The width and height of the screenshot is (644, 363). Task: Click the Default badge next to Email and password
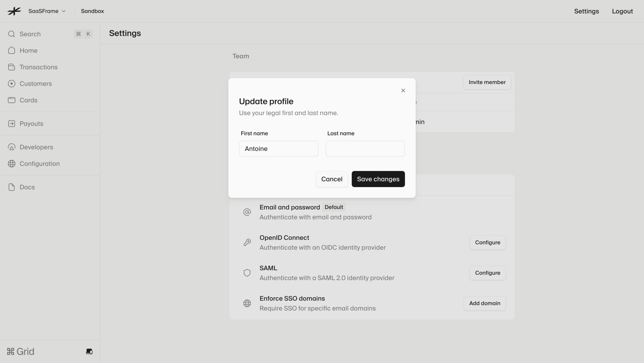click(x=334, y=207)
